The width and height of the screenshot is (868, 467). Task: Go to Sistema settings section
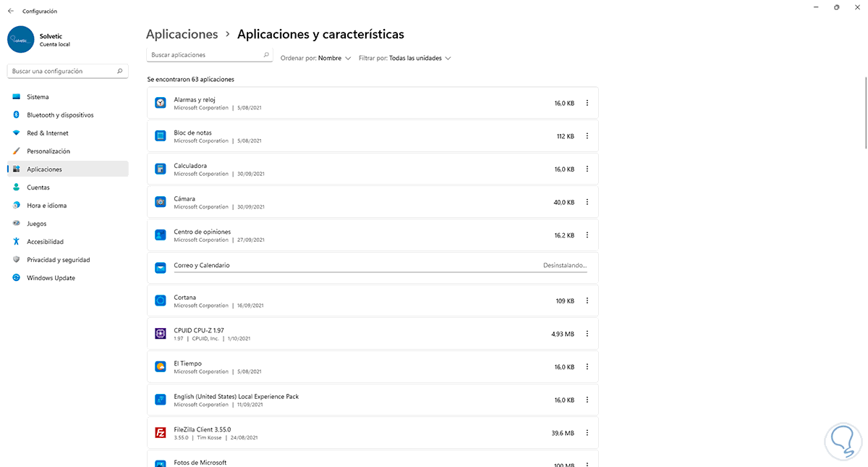(x=38, y=97)
